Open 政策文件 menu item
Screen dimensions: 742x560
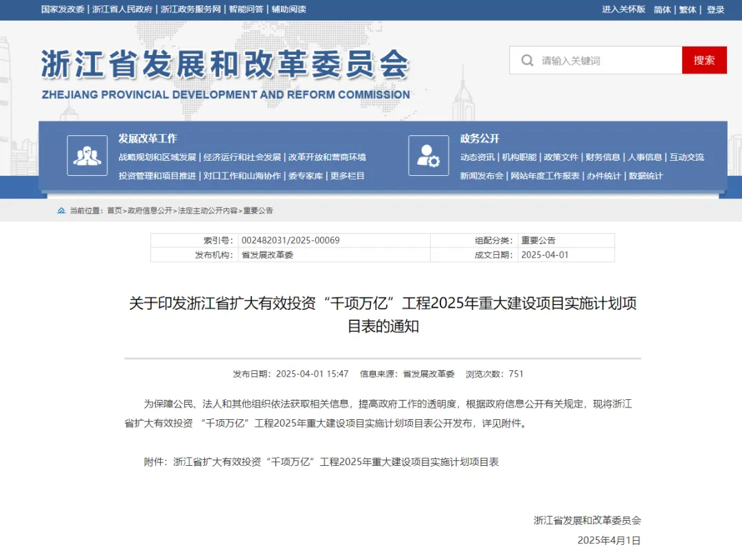[x=561, y=157]
